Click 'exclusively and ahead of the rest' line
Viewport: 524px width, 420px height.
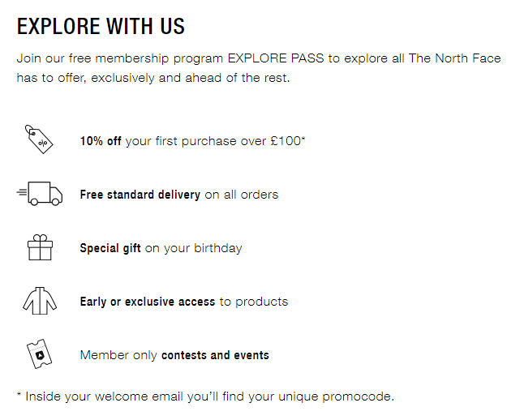[x=190, y=78]
